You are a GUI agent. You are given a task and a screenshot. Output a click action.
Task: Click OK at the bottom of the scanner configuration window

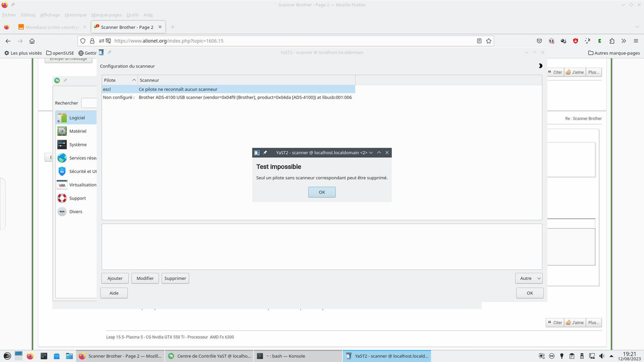pos(530,293)
